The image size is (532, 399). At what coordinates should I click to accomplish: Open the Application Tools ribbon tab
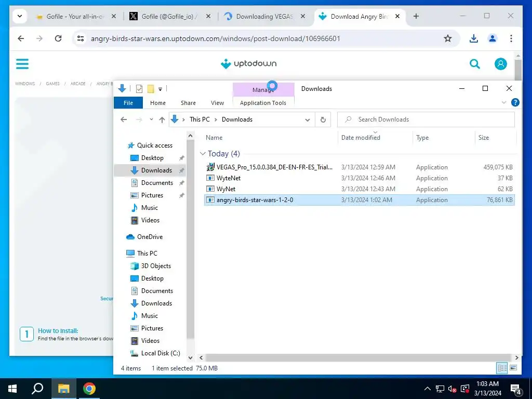pos(263,103)
